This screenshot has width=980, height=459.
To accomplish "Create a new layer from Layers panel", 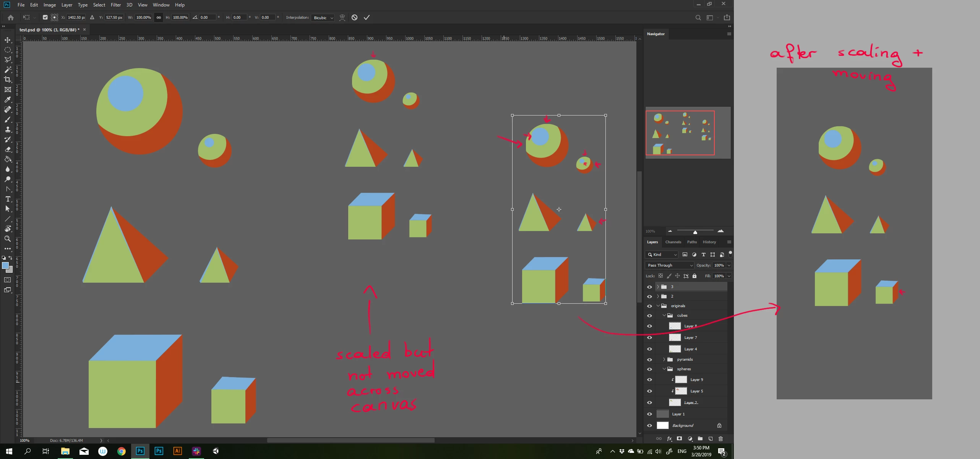I will 711,439.
